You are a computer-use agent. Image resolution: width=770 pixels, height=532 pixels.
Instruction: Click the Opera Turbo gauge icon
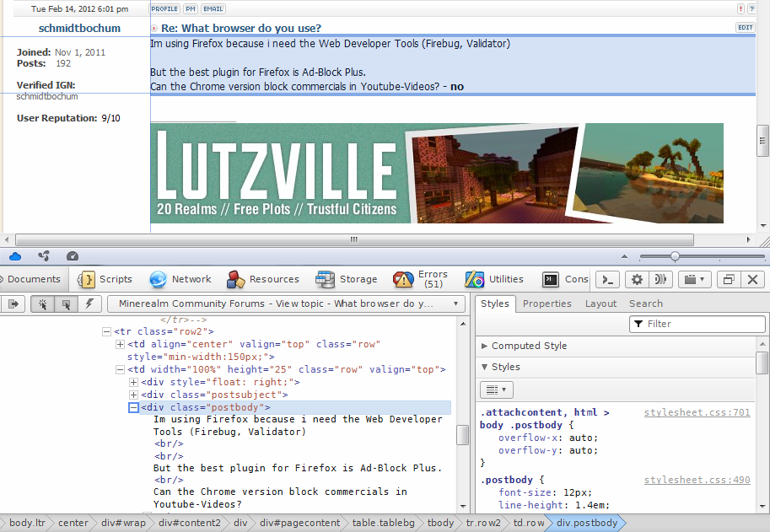point(73,256)
